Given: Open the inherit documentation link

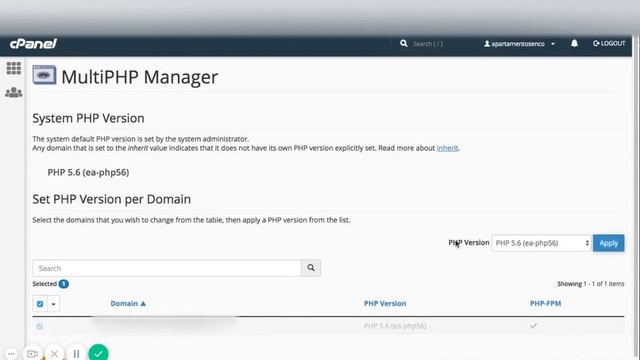Looking at the screenshot, I should 447,148.
